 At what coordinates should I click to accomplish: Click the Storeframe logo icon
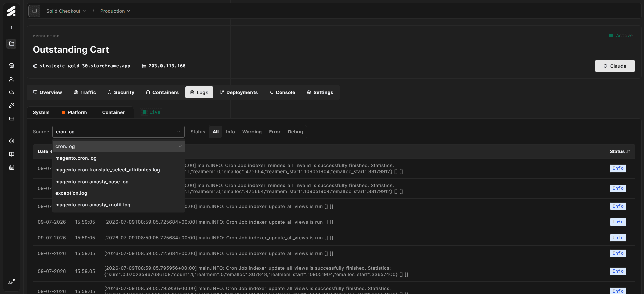[11, 11]
